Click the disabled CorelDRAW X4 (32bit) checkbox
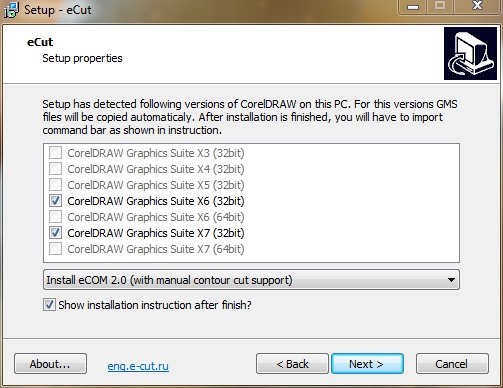The image size is (503, 388). coord(55,169)
